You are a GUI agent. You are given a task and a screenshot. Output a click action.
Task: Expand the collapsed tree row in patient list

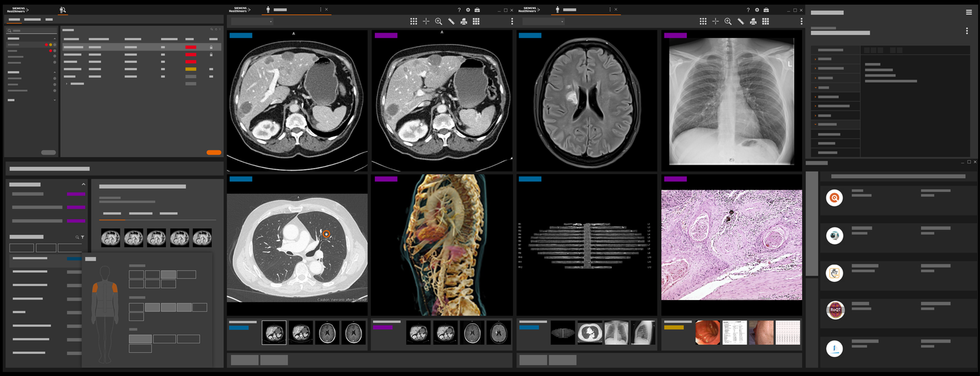click(x=66, y=84)
